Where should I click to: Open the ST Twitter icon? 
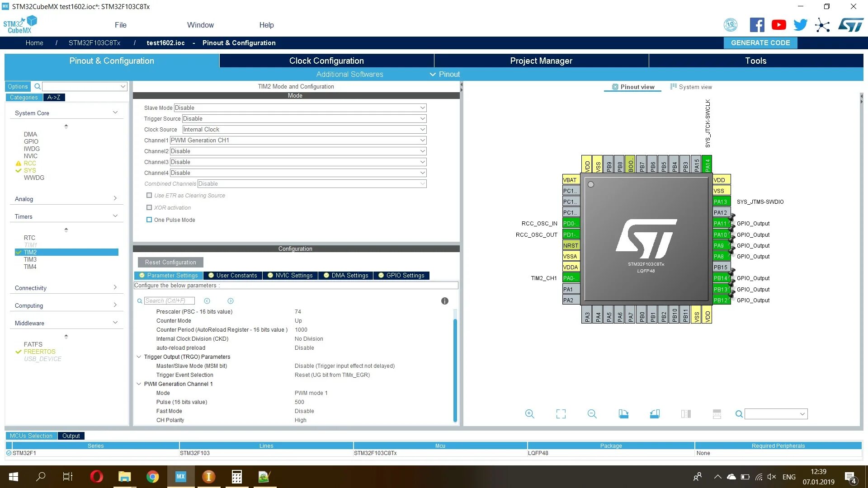(x=800, y=25)
